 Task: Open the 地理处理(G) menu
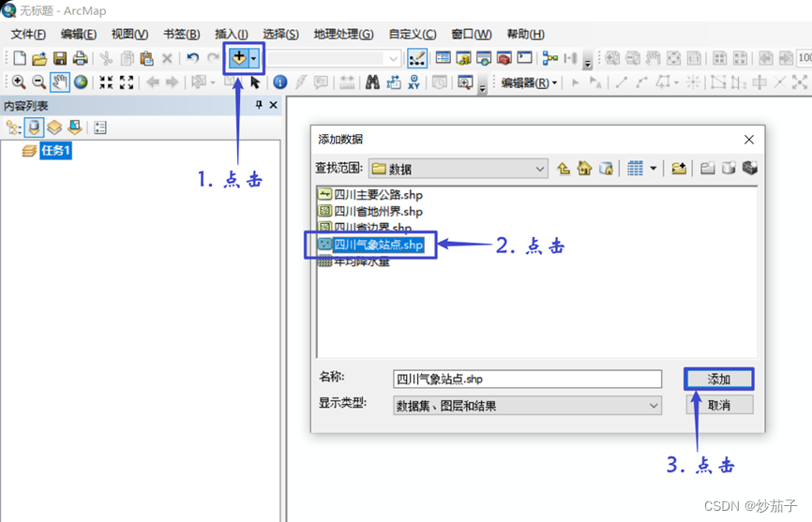343,34
